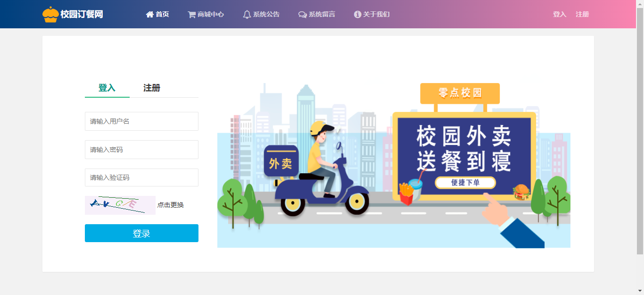This screenshot has height=295, width=644.
Task: Click the shopping cart icon in navbar
Action: click(191, 15)
